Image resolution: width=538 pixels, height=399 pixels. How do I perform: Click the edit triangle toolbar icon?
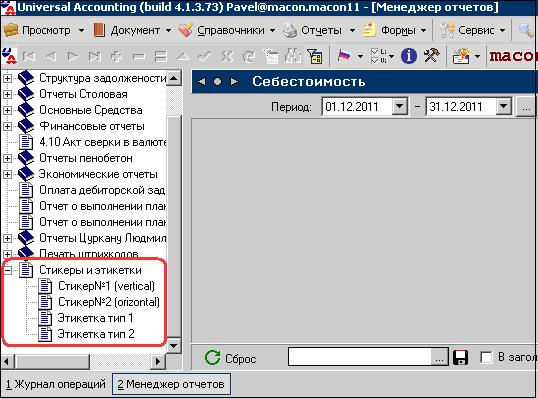point(183,56)
